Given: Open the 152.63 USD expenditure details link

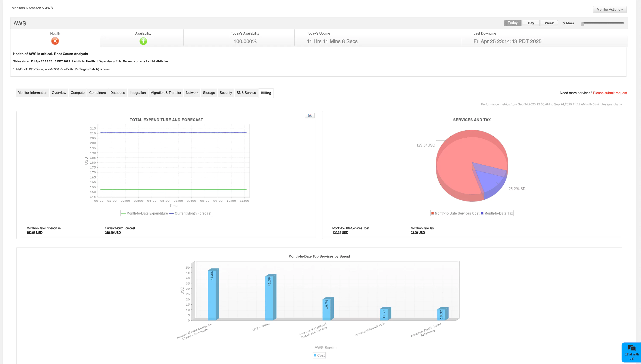Looking at the screenshot, I should [x=34, y=233].
